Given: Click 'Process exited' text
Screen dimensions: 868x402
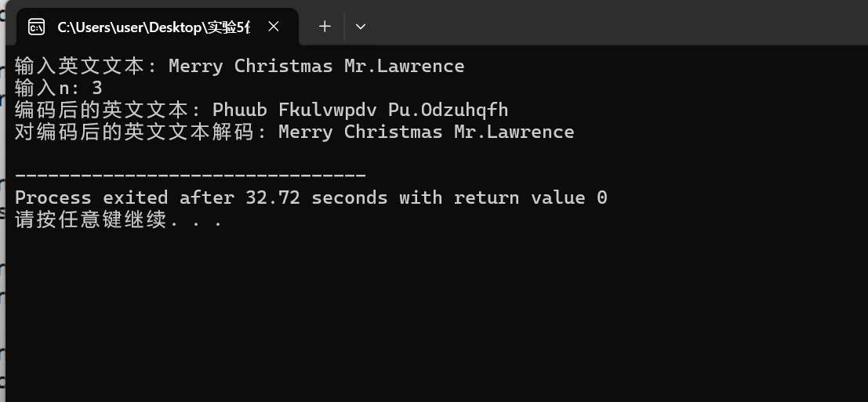Looking at the screenshot, I should point(91,197).
